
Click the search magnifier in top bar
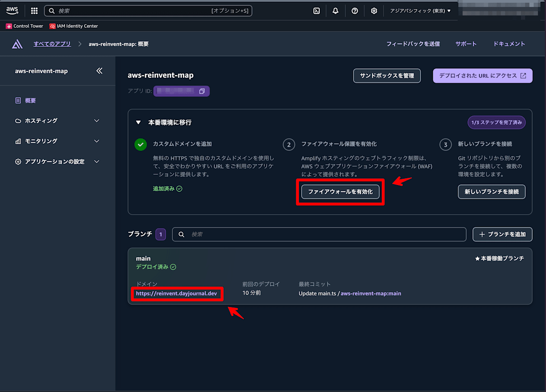(51, 11)
